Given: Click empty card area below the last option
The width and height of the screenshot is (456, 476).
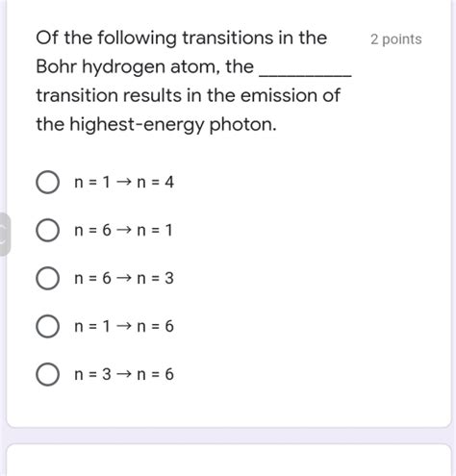Looking at the screenshot, I should coord(229,407).
